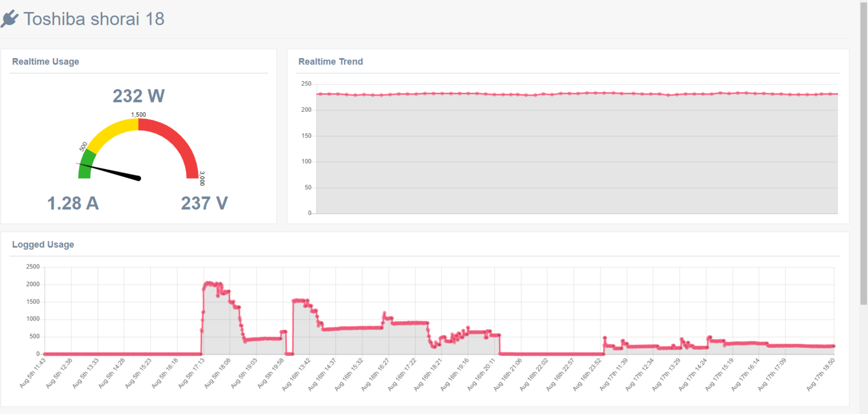868x414 pixels.
Task: Click the Aug 16th 21:06 time label
Action: click(x=508, y=374)
